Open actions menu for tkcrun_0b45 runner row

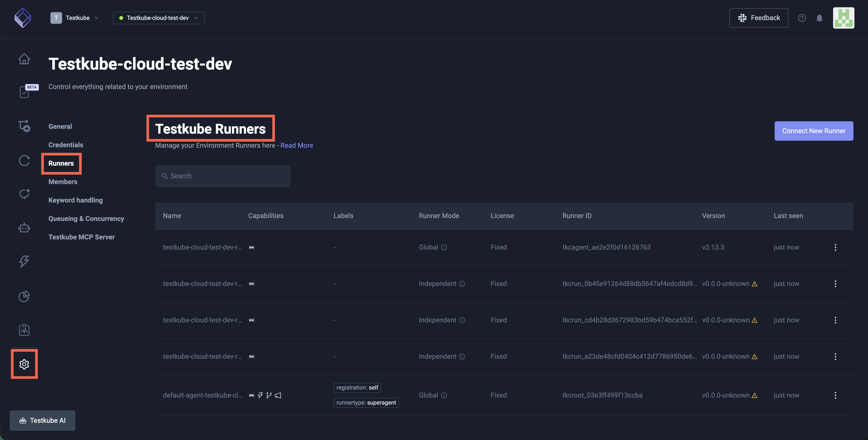pos(835,284)
